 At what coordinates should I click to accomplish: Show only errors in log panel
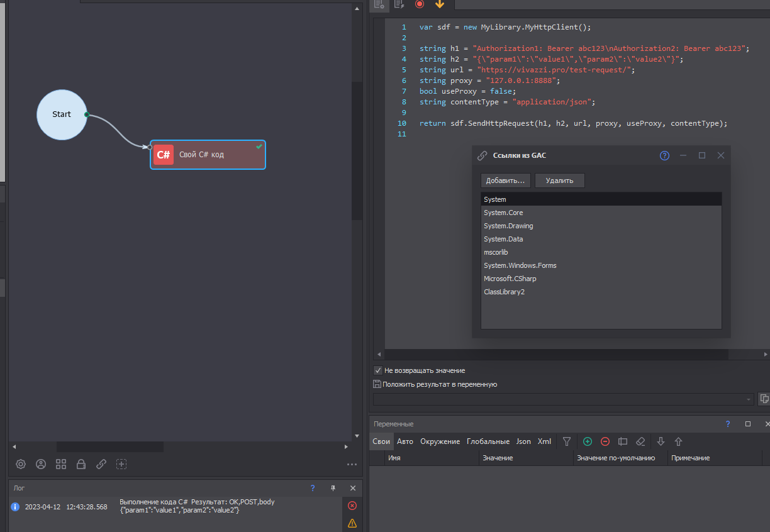coord(352,506)
